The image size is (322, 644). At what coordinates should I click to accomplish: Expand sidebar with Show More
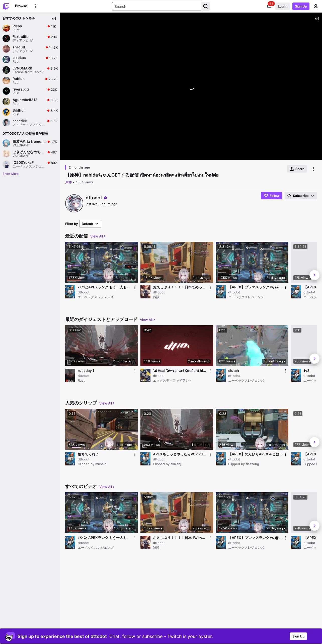point(11,174)
